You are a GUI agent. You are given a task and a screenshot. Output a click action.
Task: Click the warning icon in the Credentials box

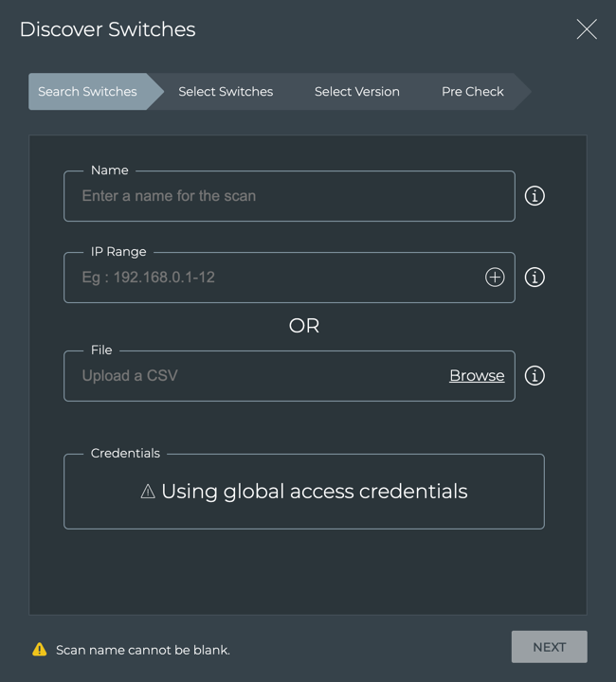pos(148,492)
